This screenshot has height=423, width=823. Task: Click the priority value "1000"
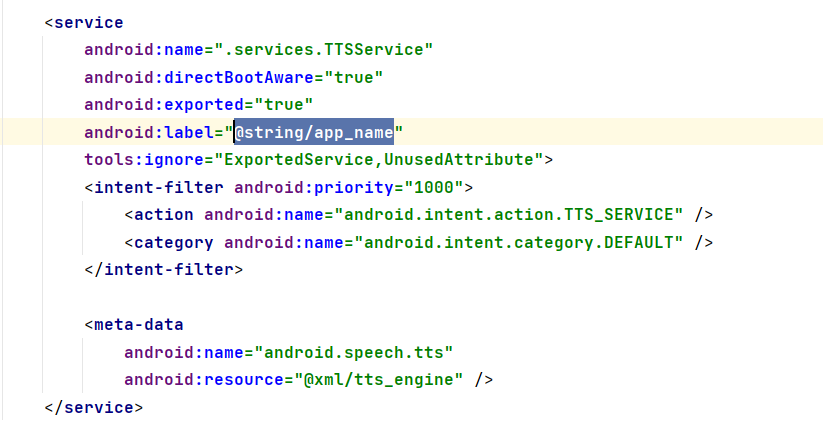tap(434, 187)
